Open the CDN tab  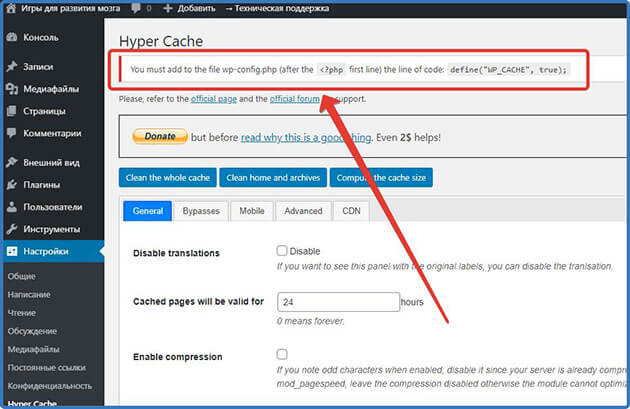(351, 211)
